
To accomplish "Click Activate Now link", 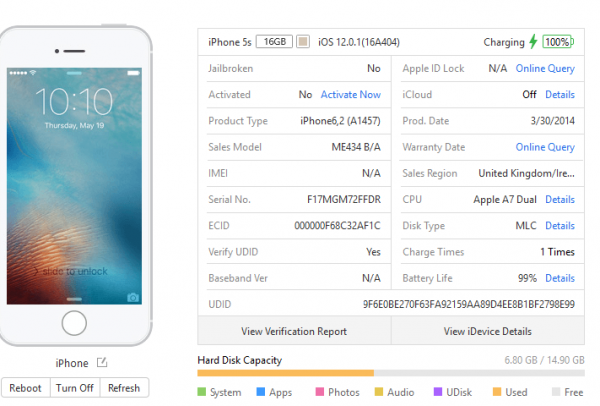I will (351, 95).
